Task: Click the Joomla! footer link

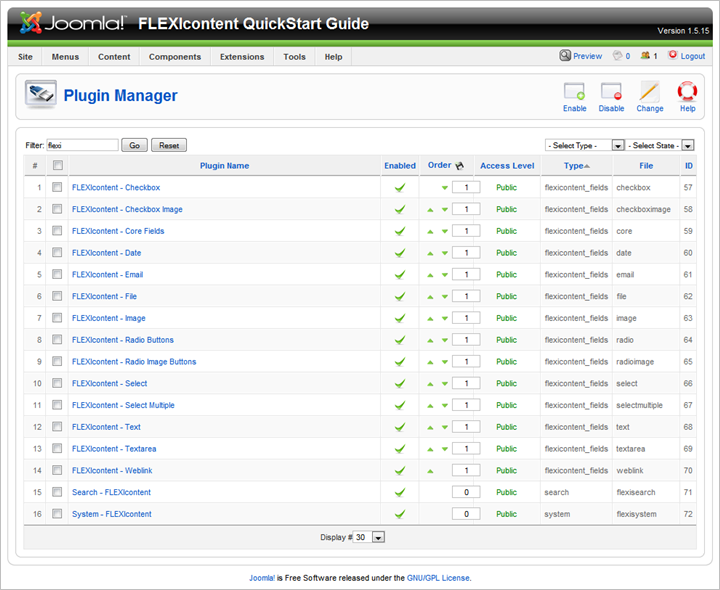Action: point(262,578)
